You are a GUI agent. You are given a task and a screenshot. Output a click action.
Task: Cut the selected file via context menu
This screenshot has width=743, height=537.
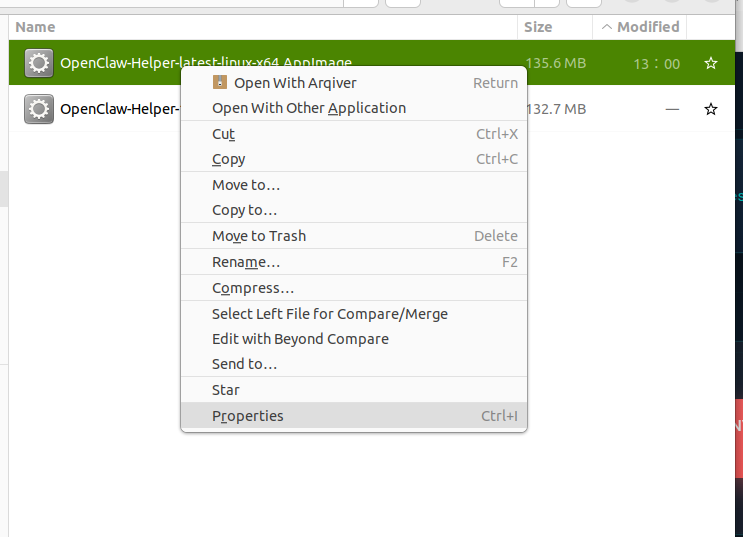coord(224,134)
